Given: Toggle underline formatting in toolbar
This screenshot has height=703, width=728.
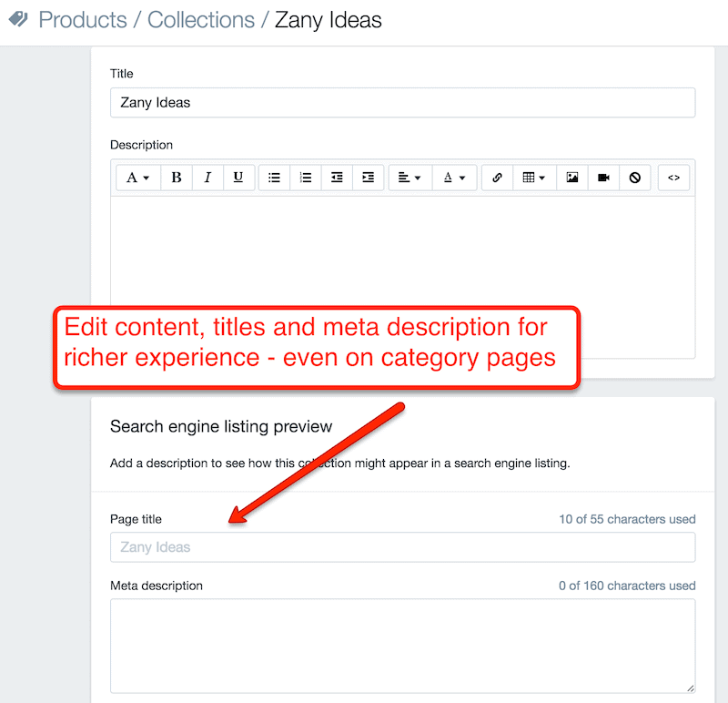Looking at the screenshot, I should [x=238, y=178].
